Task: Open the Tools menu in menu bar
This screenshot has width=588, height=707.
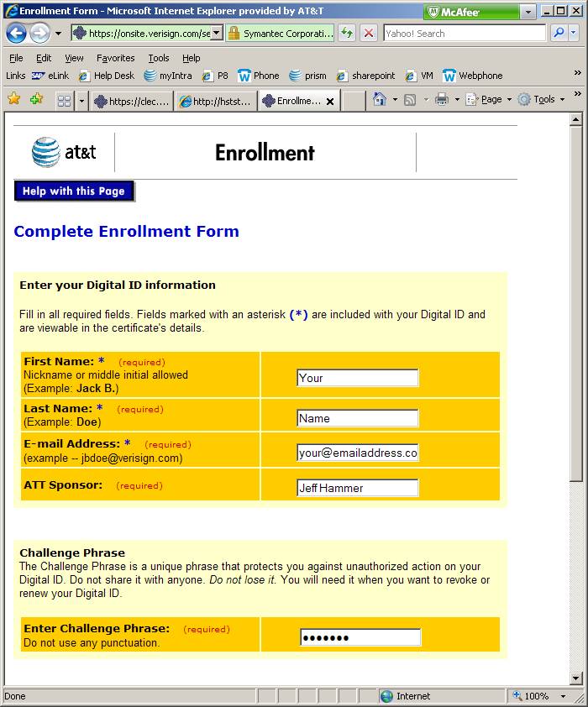Action: [159, 58]
